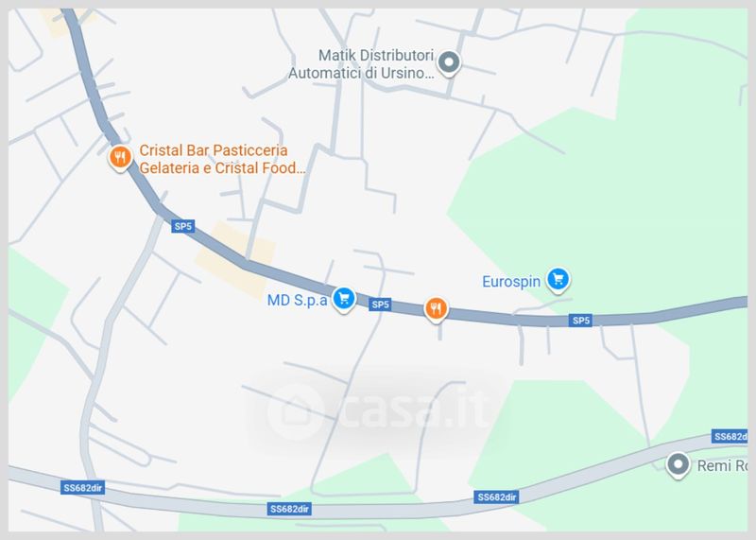The image size is (756, 540).
Task: Click the leftmost SS682dir road badge
Action: pos(83,487)
